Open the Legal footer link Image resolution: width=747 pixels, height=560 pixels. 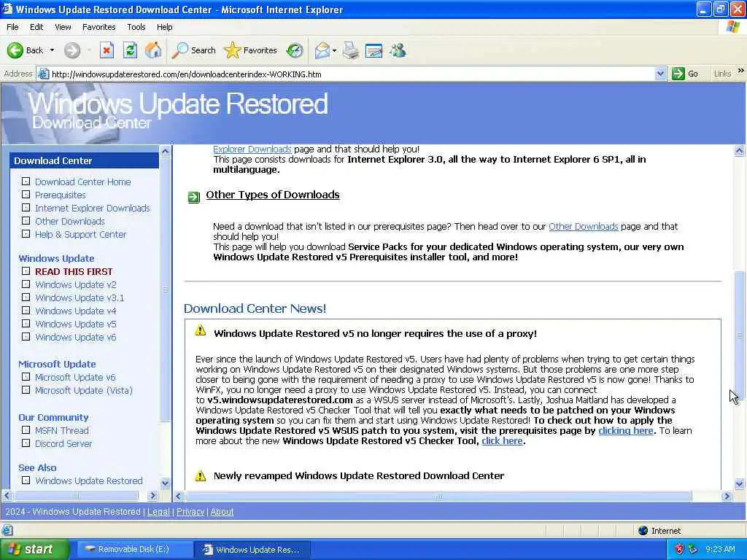click(x=158, y=512)
